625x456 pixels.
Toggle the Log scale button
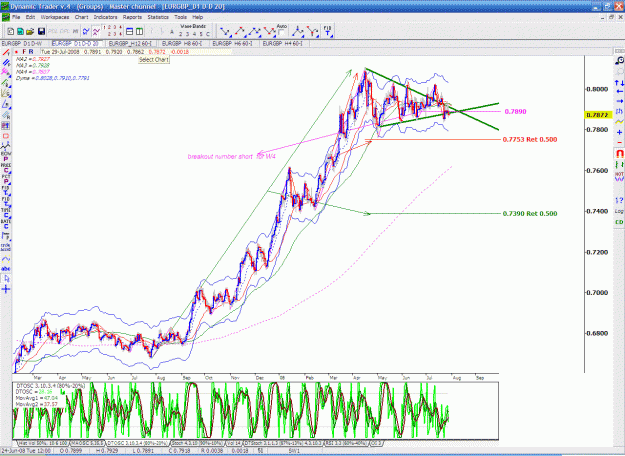tap(619, 211)
